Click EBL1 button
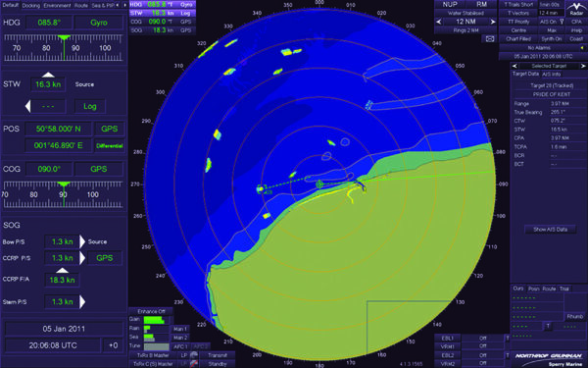 pyautogui.click(x=448, y=338)
